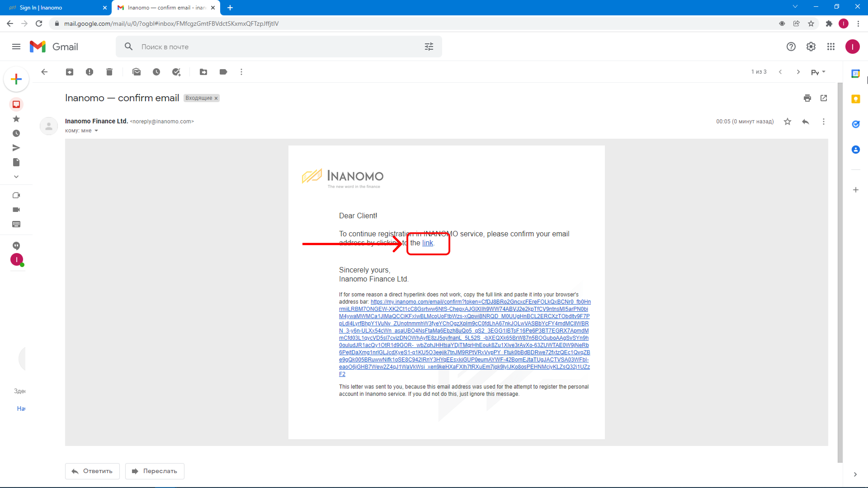The image size is (868, 488).
Task: Print this email
Action: [x=807, y=98]
